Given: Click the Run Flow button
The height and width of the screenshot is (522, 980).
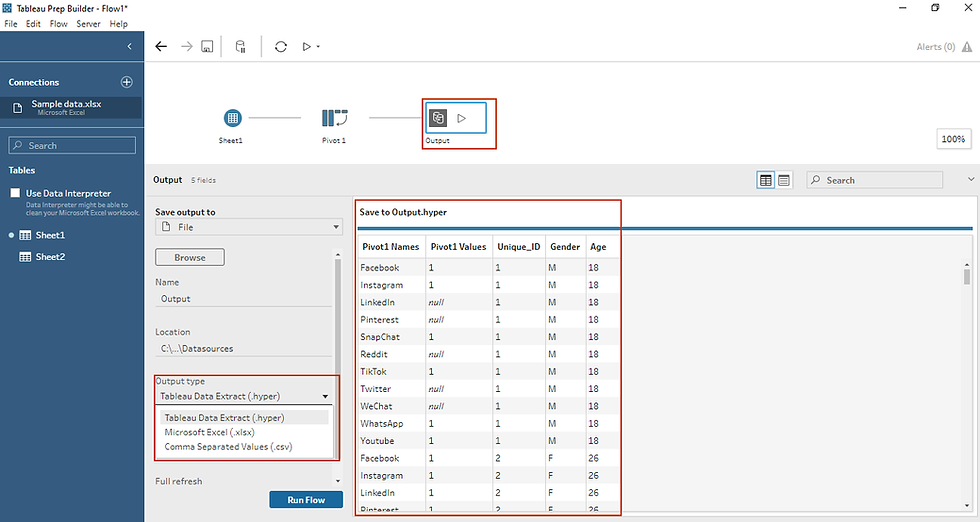Looking at the screenshot, I should pyautogui.click(x=306, y=499).
